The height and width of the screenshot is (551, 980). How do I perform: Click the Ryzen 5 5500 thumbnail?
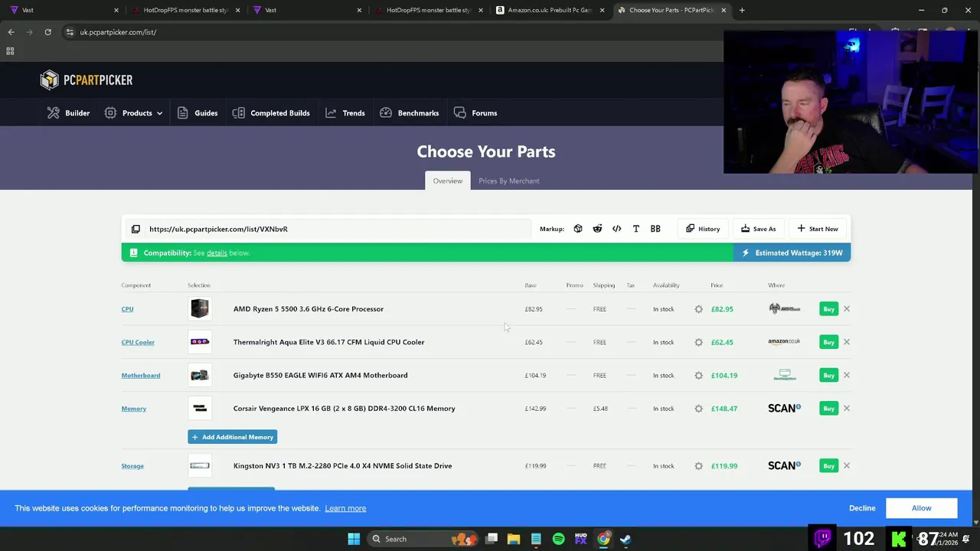(200, 308)
